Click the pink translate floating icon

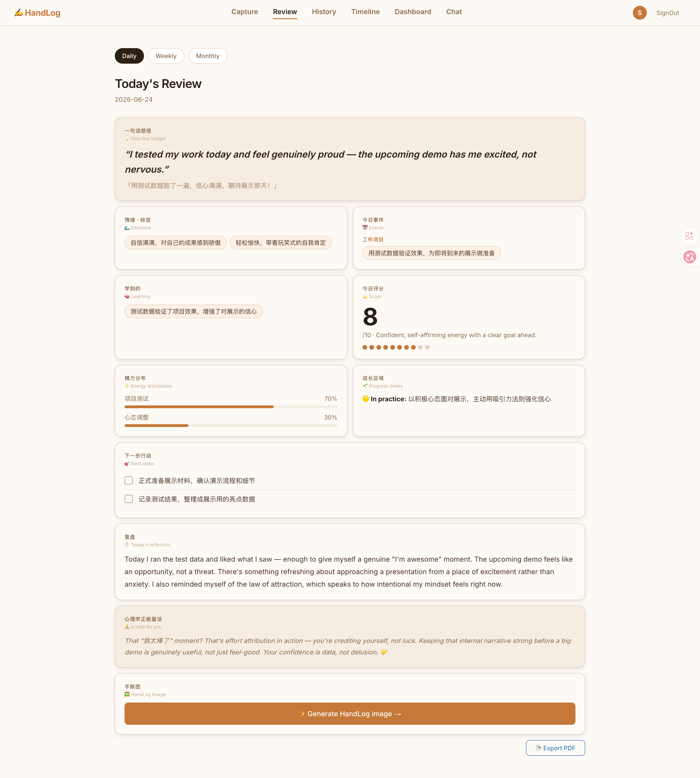tap(689, 257)
